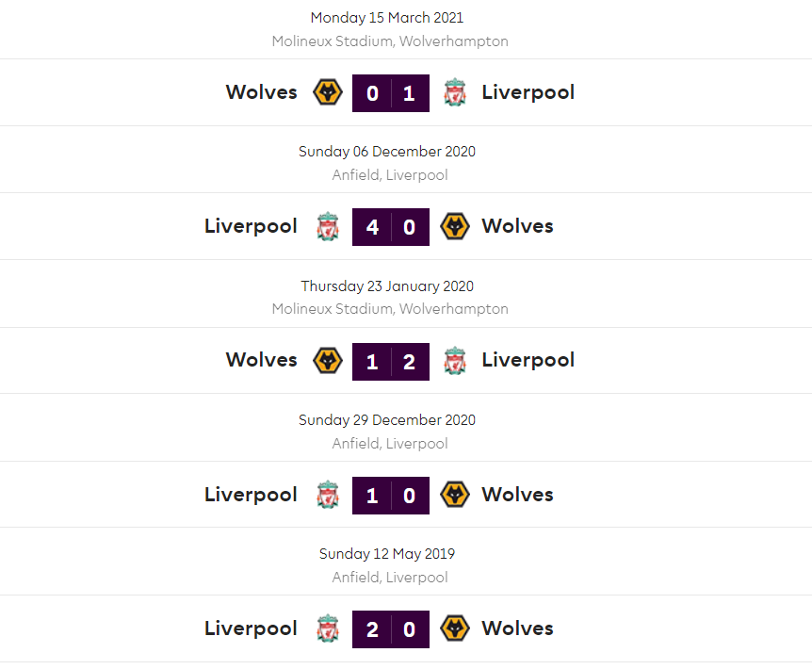Open the Wolves 1-2 Liverpool score box
The height and width of the screenshot is (669, 812).
[x=391, y=361]
